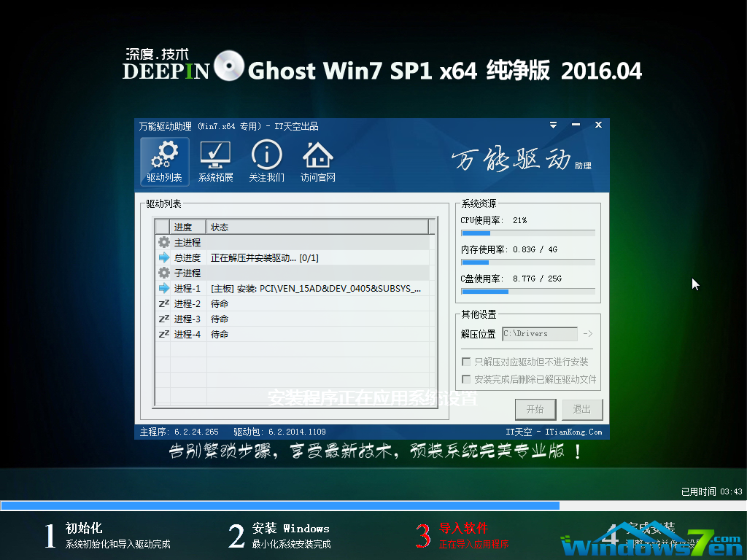Image resolution: width=747 pixels, height=560 pixels.
Task: Click step 2 安装 Windows label
Action: [x=290, y=528]
